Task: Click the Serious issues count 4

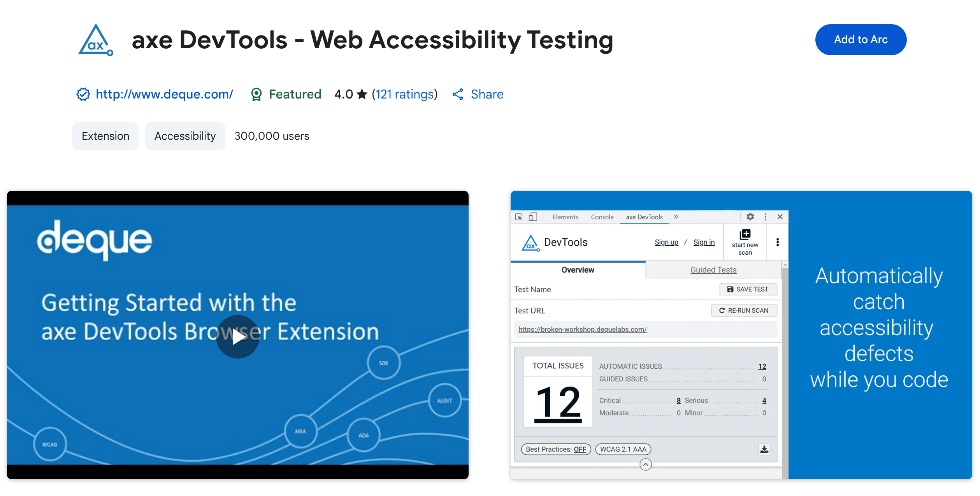Action: [764, 400]
